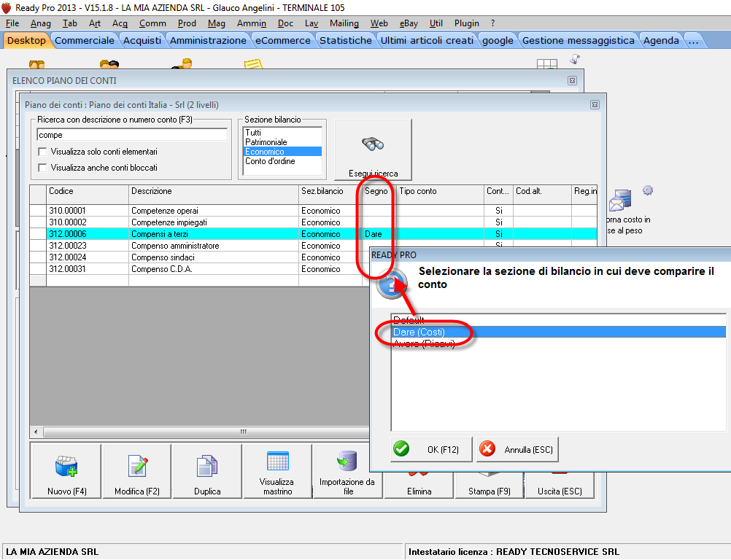Screen dimensions: 731x560
Task: Show more tabs via the '...' tab
Action: (693, 41)
